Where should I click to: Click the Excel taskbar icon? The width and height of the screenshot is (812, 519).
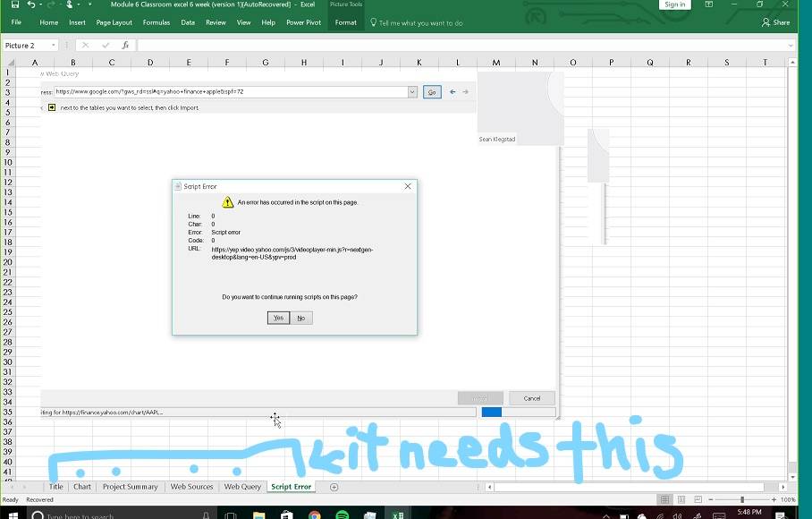398,515
